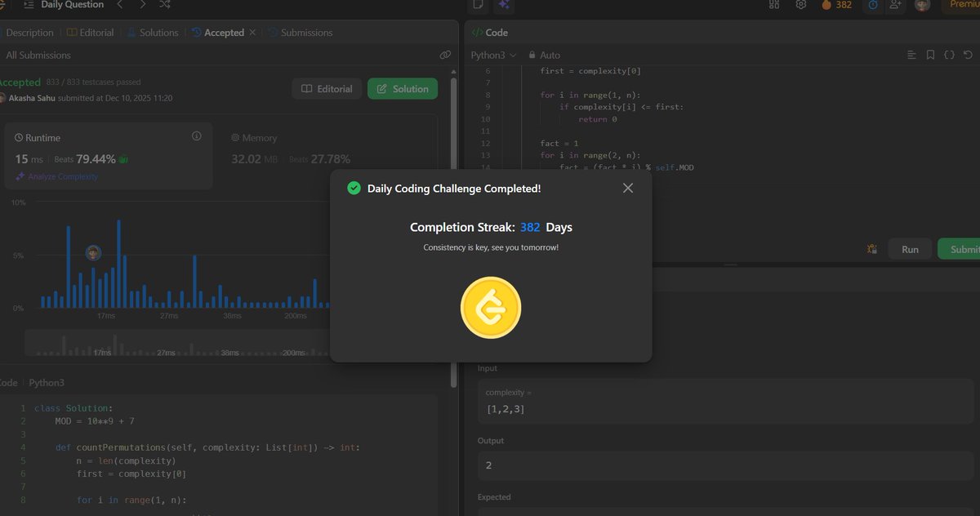Click the green Solution button
Screen dimensions: 980x516
click(403, 88)
